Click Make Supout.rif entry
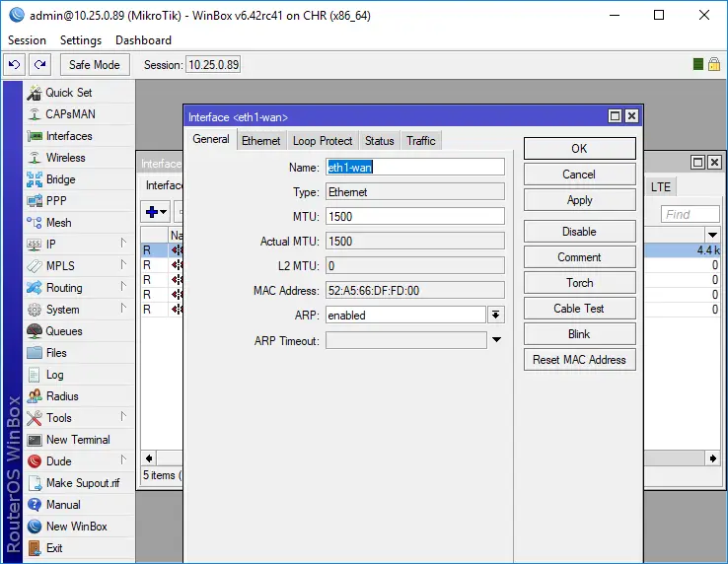 pos(79,483)
